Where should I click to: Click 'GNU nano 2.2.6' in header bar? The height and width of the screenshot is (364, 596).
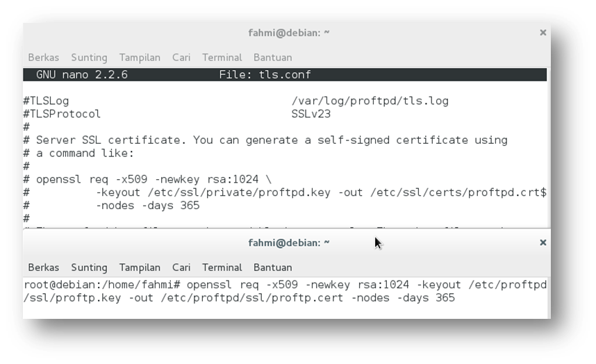[x=82, y=74]
